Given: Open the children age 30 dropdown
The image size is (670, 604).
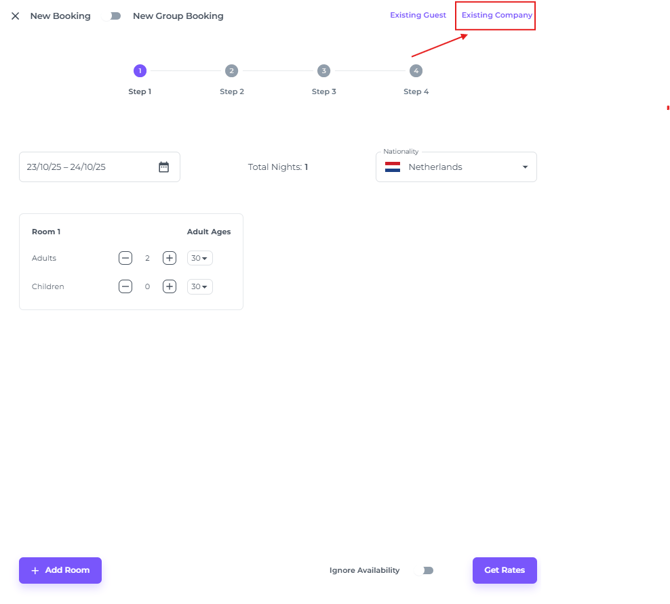Looking at the screenshot, I should (x=200, y=287).
